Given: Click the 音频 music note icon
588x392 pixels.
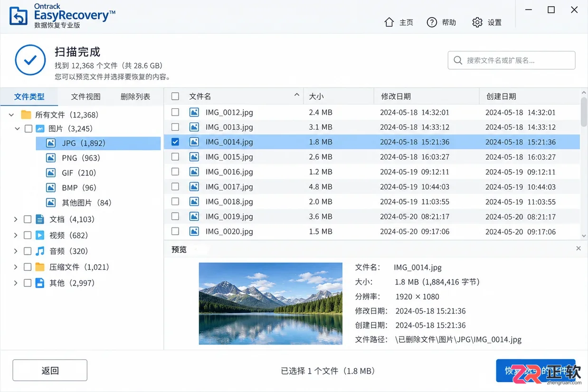Looking at the screenshot, I should tap(40, 251).
